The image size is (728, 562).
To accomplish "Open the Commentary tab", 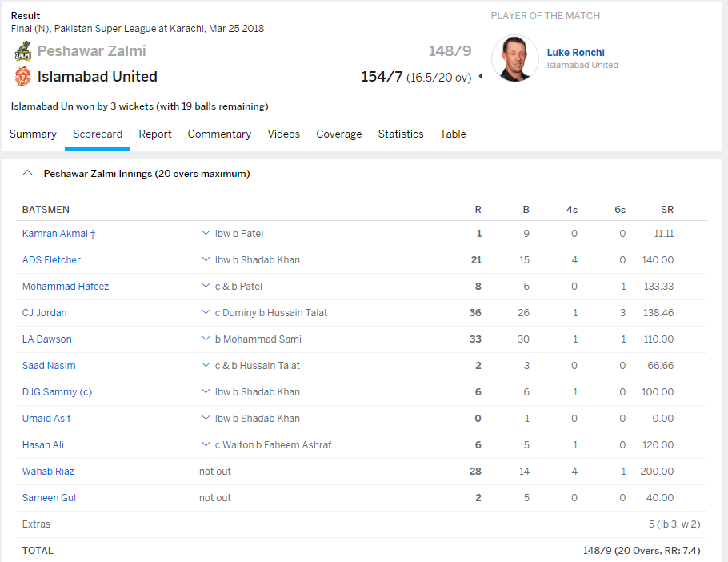I will coord(219,134).
